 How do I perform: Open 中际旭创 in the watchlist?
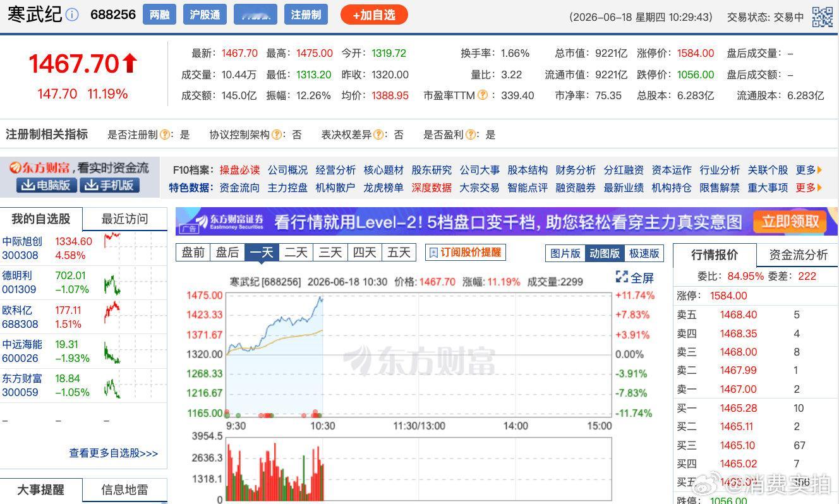coord(22,241)
